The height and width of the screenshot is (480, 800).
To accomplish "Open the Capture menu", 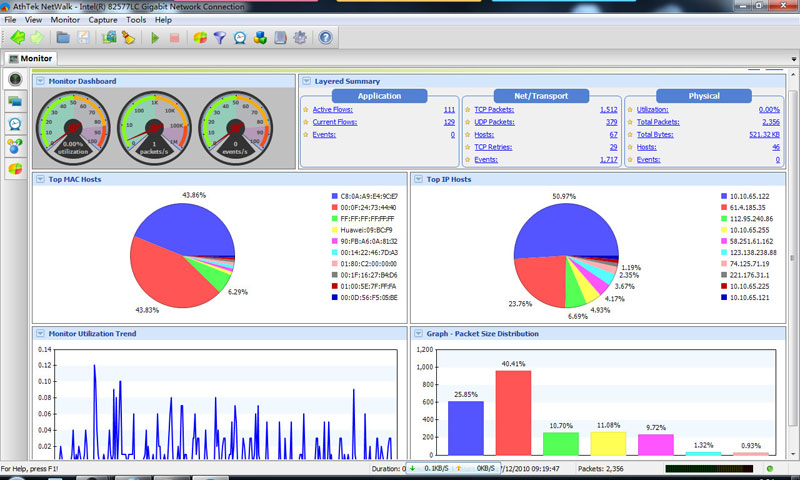I will click(x=102, y=19).
